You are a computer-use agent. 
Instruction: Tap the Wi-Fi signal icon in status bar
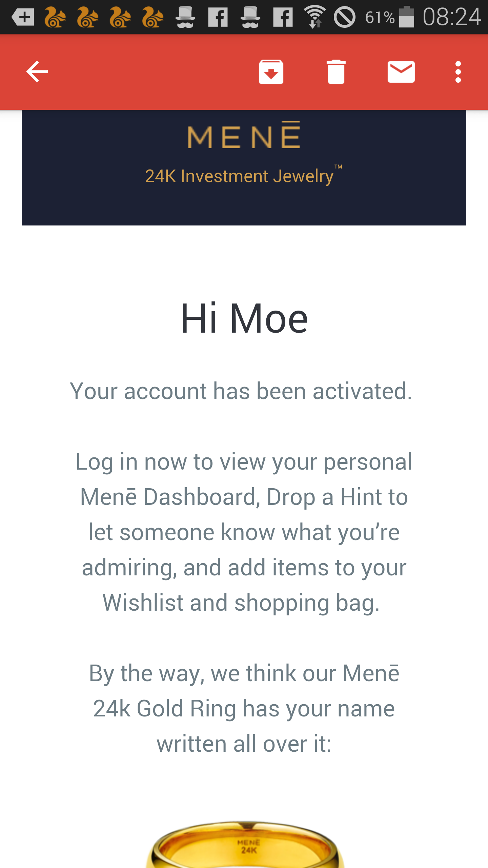point(315,17)
